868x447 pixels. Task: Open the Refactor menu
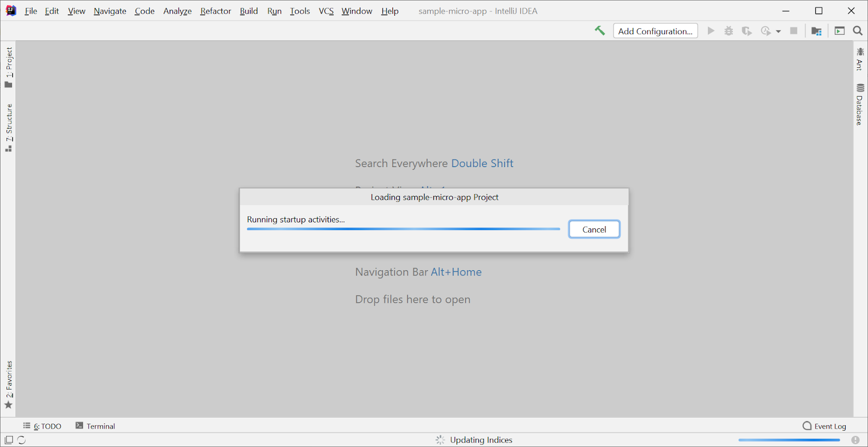point(215,11)
